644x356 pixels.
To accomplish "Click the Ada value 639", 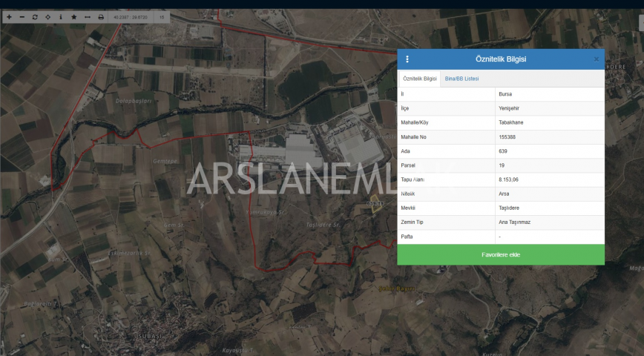I will coord(504,151).
